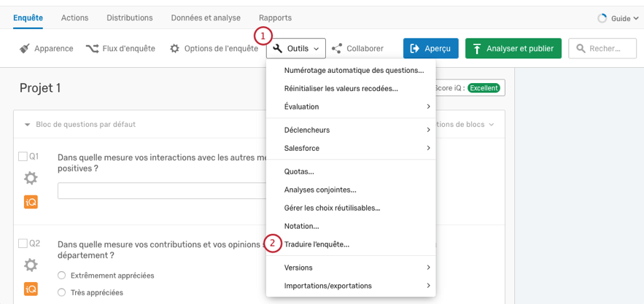
Task: Select the Extrêmement appréciées radio option
Action: click(61, 276)
